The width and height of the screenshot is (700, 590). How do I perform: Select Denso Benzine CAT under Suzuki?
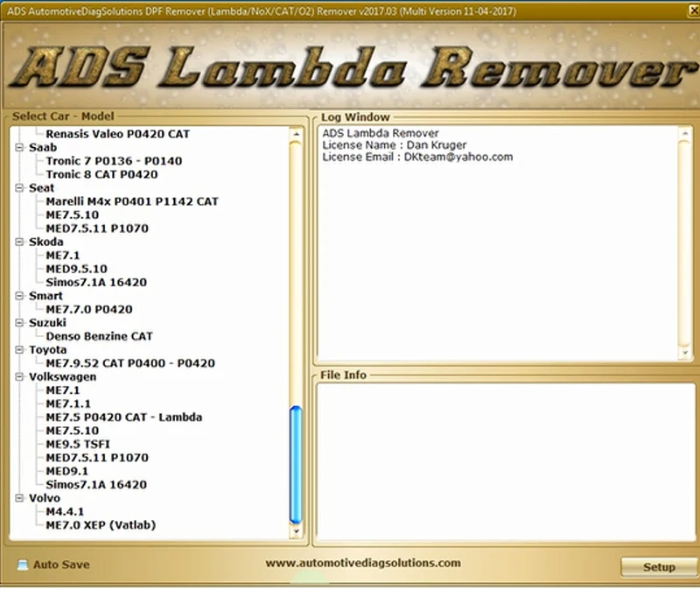pos(99,336)
